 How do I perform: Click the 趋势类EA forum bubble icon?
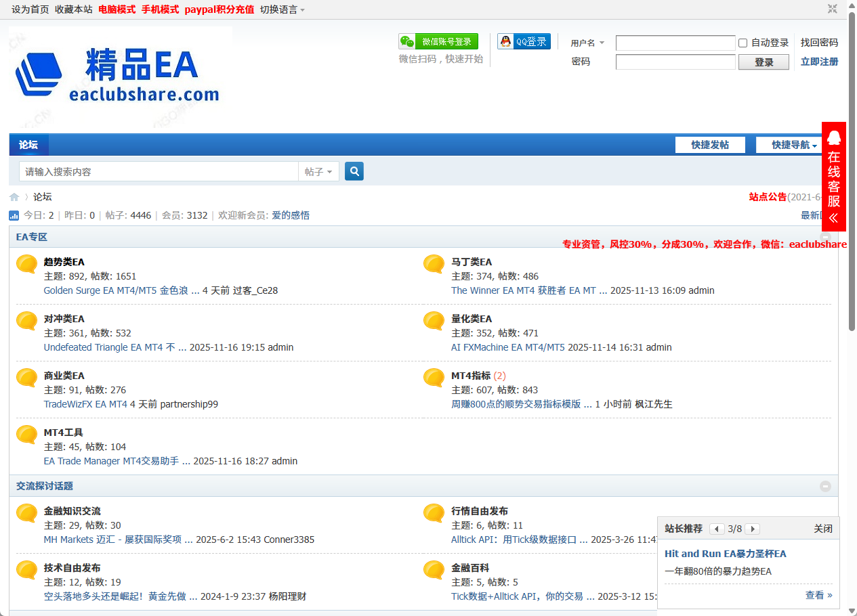tap(27, 264)
